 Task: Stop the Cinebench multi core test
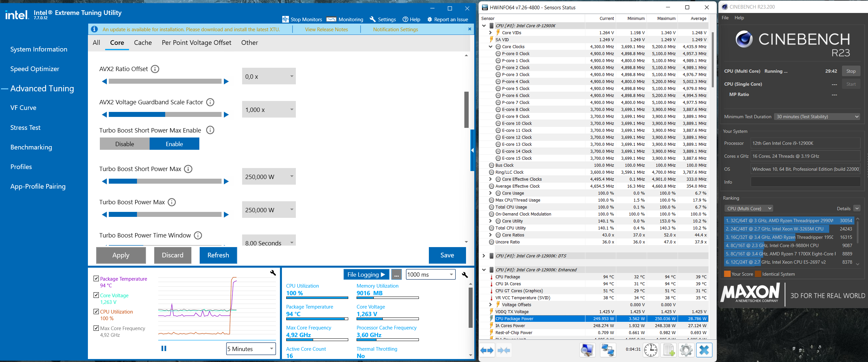(850, 71)
